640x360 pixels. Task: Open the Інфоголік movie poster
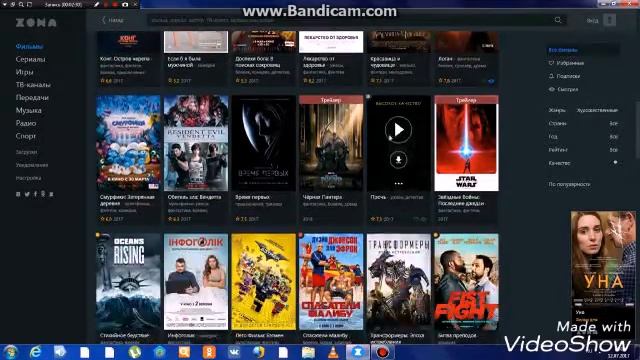(x=196, y=282)
